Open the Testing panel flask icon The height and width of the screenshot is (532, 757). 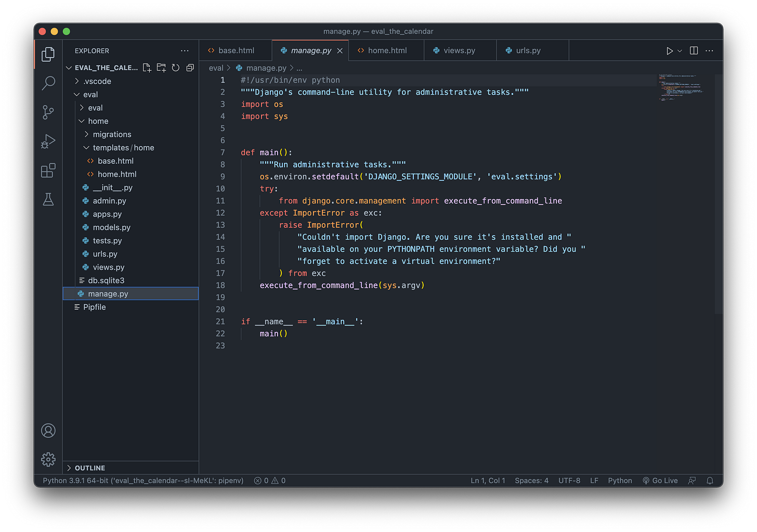coord(48,199)
